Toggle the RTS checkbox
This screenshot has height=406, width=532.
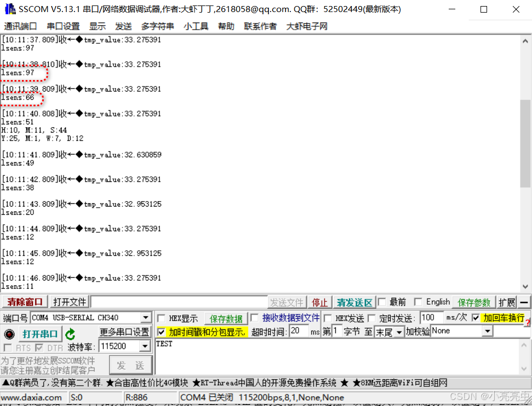[x=7, y=348]
